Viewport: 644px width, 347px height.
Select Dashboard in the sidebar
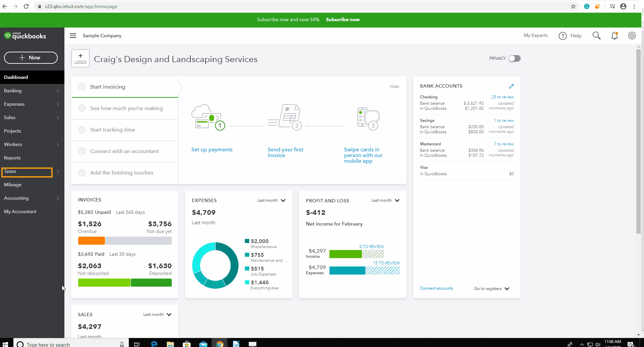tap(32, 77)
